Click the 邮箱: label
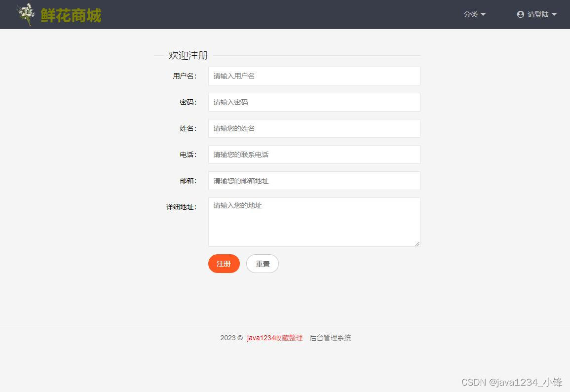The width and height of the screenshot is (570, 392). click(x=188, y=181)
